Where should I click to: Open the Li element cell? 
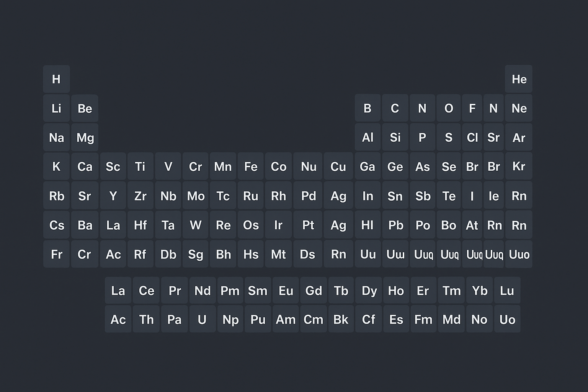coord(56,108)
